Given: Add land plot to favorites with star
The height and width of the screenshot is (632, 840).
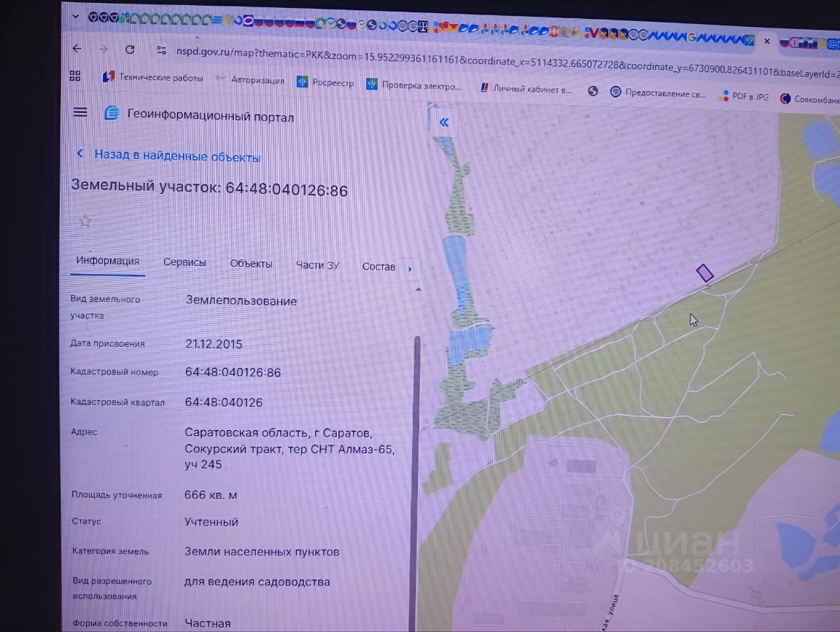Looking at the screenshot, I should coord(85,221).
